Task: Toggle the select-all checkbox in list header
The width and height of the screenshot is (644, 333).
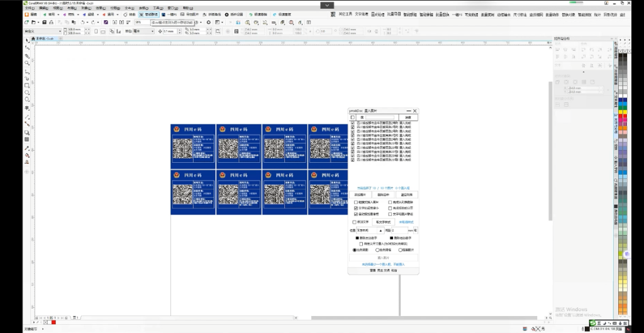Action: [353, 117]
